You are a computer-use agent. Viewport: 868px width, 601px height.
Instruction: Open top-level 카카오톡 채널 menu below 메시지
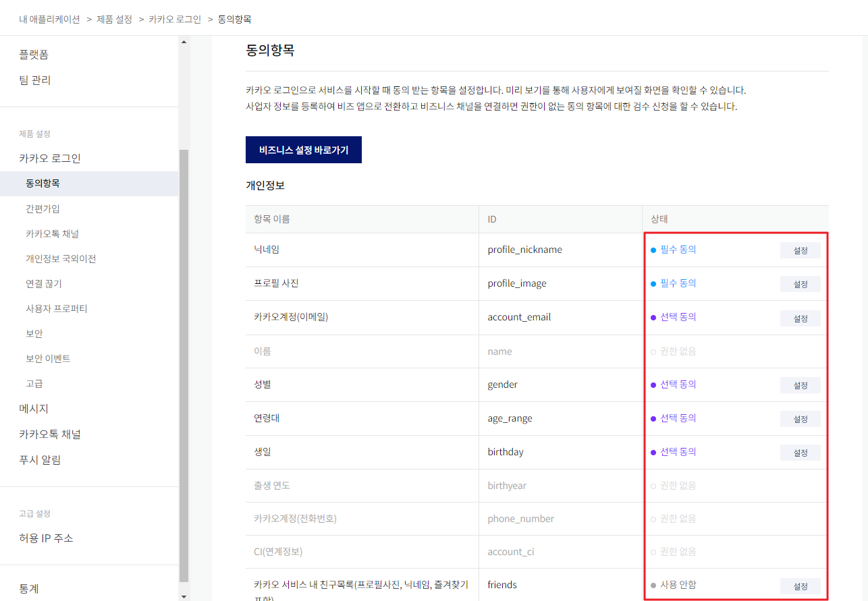pos(50,434)
